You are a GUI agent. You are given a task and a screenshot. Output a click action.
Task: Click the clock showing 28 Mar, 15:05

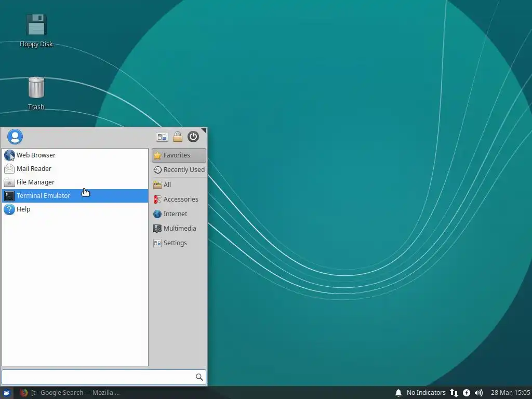pos(510,393)
